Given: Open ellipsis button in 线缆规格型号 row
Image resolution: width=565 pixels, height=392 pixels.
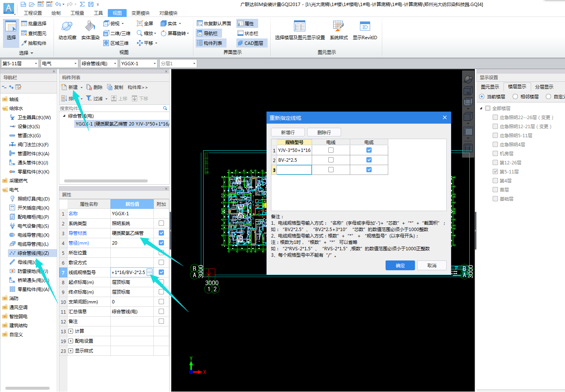Looking at the screenshot, I should pos(150,272).
